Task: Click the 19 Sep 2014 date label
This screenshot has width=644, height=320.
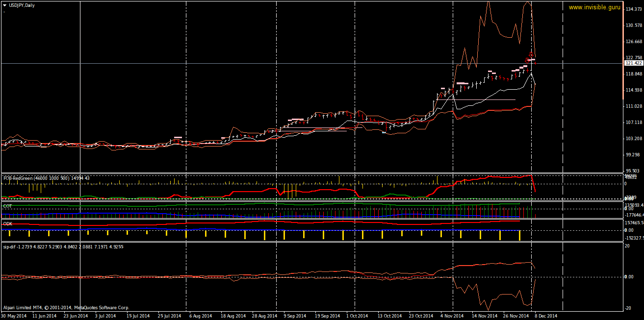Action: pyautogui.click(x=327, y=316)
